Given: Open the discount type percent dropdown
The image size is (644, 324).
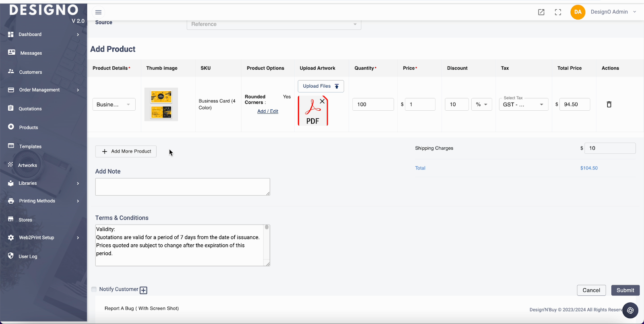Looking at the screenshot, I should [x=481, y=104].
